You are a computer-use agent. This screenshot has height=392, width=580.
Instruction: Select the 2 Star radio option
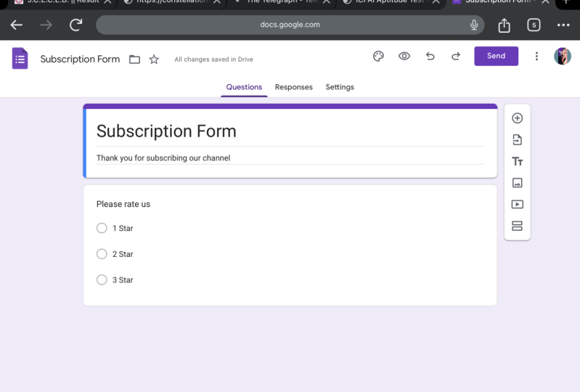click(x=102, y=254)
